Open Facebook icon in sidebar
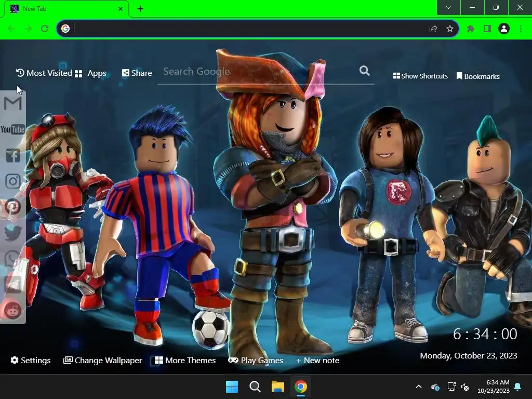The width and height of the screenshot is (532, 399). [x=13, y=155]
